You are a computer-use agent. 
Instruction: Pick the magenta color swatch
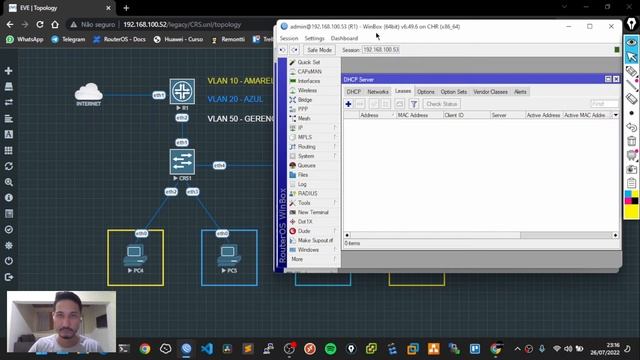coord(628,201)
